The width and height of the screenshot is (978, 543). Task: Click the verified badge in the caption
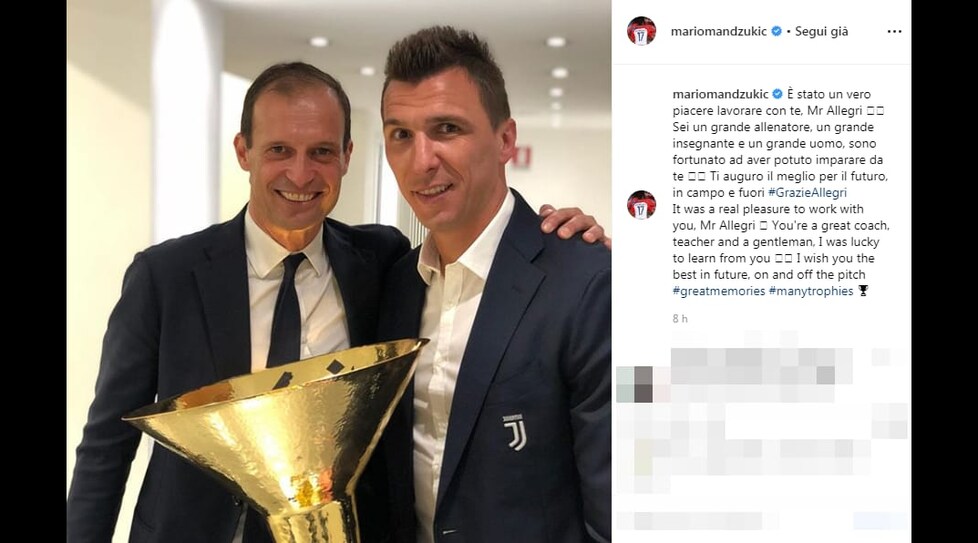[777, 94]
